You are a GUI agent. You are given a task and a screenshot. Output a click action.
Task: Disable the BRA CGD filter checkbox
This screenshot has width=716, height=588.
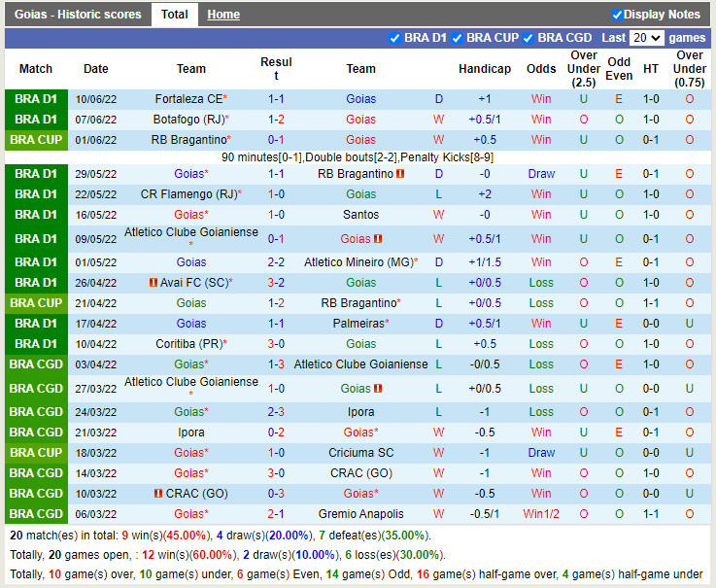tap(528, 38)
